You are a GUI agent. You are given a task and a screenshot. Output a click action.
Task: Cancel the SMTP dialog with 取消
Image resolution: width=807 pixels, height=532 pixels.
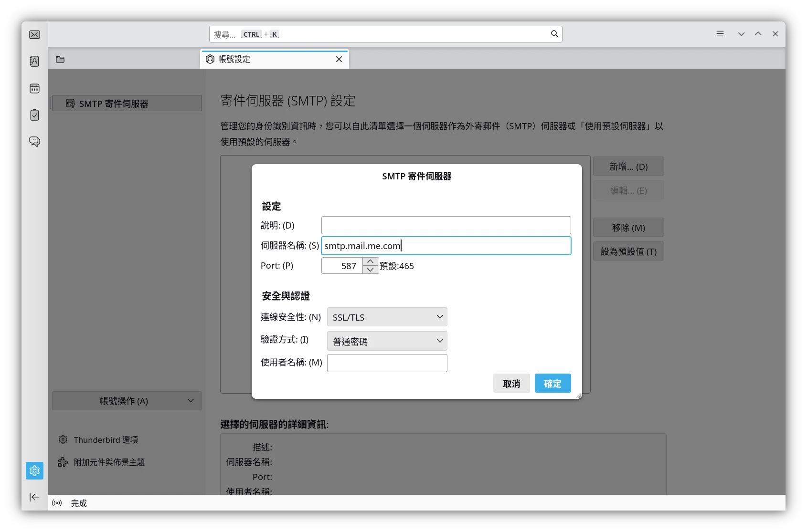[x=511, y=383]
